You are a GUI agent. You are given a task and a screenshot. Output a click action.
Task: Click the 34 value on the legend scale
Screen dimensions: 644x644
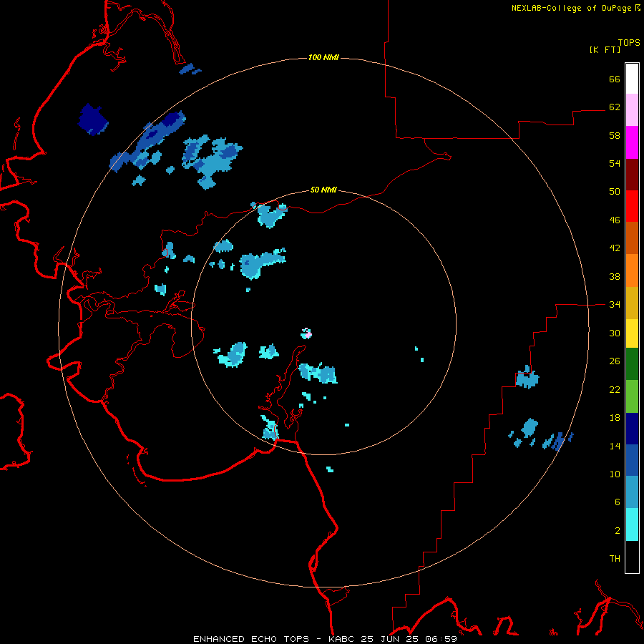pos(615,305)
